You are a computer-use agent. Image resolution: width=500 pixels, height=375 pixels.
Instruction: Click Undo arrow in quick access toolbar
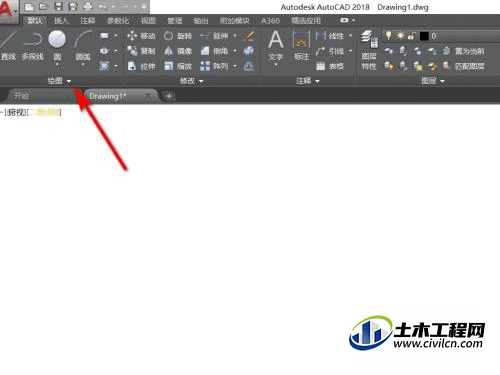coord(103,7)
